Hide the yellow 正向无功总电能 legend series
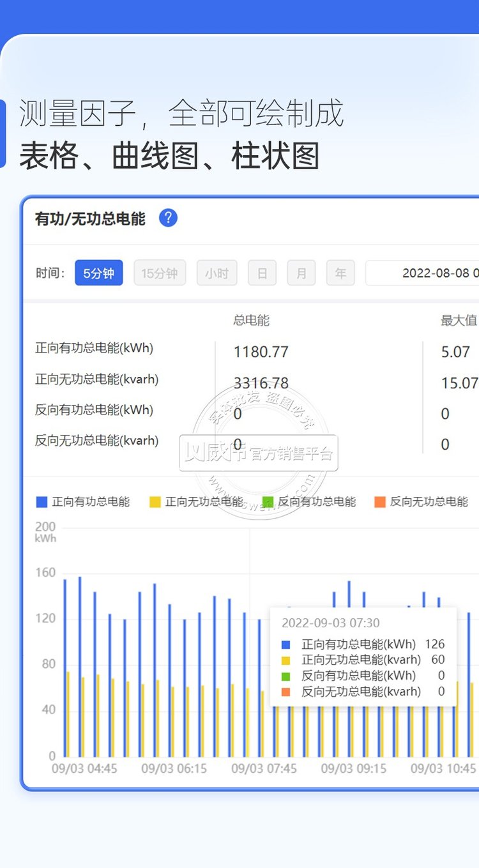This screenshot has width=479, height=868. pos(196,502)
